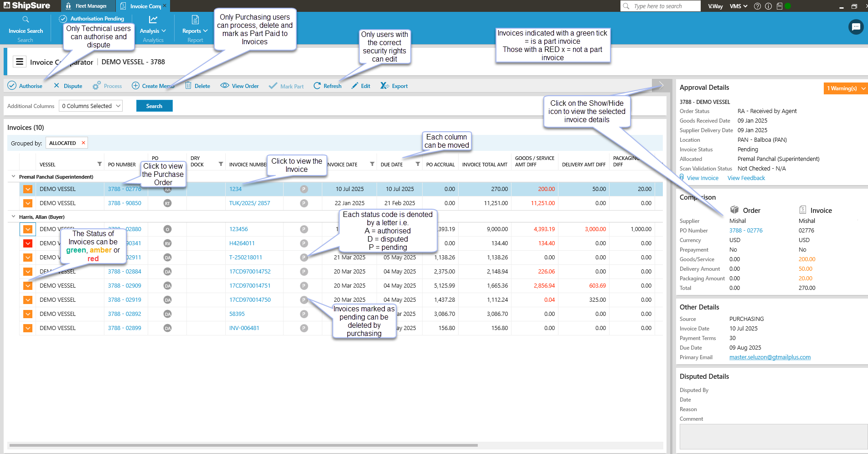868x454 pixels.
Task: Click the Refresh icon
Action: [x=317, y=86]
